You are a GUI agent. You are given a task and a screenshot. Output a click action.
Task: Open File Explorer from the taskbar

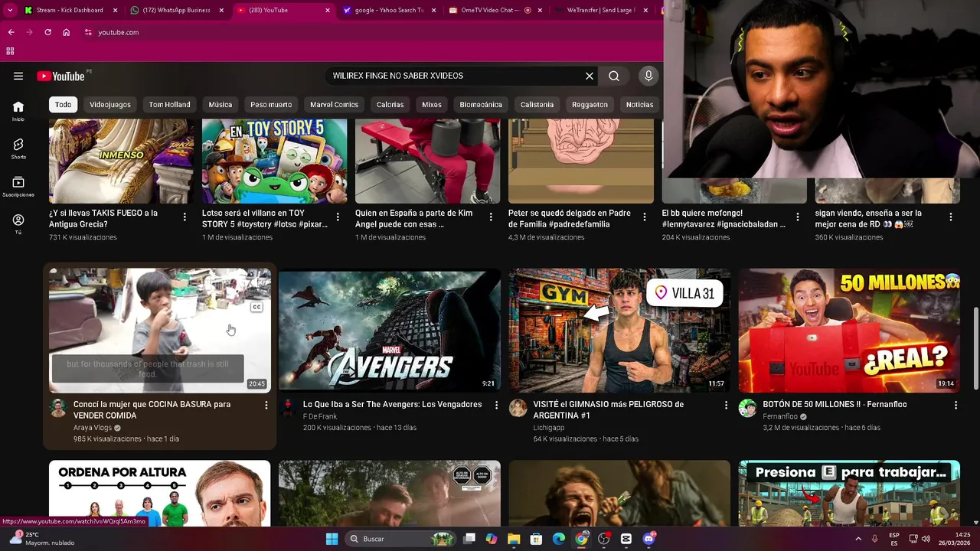[x=514, y=539]
